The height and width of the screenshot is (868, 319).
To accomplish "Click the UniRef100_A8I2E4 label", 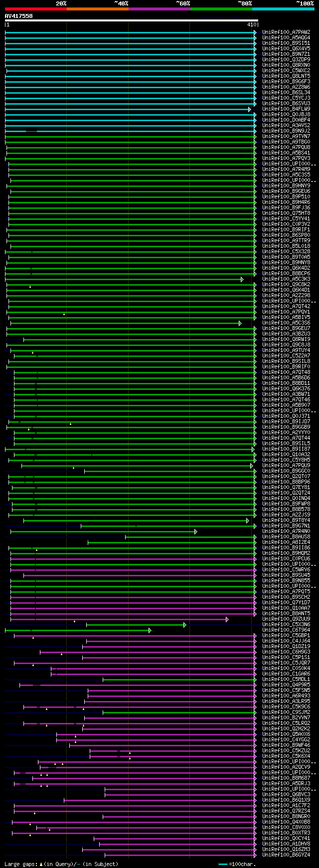I will [x=286, y=542].
